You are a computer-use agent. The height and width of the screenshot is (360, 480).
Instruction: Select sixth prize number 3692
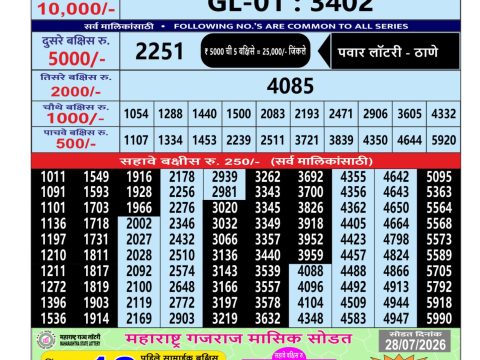(x=310, y=177)
